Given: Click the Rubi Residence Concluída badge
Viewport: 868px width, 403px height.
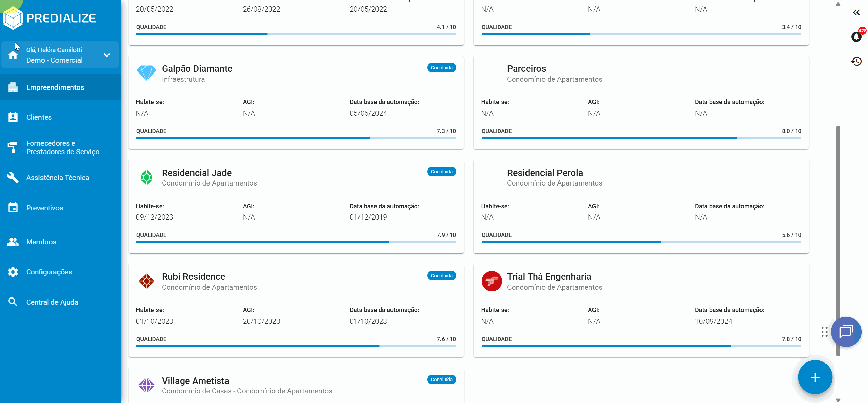Looking at the screenshot, I should 441,276.
